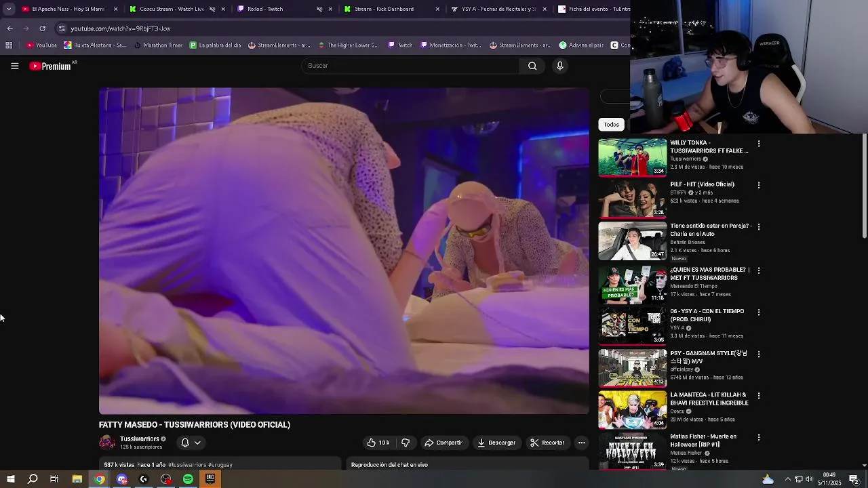Open the Monetización - Twitch bookmark
This screenshot has width=868, height=488.
[x=450, y=45]
